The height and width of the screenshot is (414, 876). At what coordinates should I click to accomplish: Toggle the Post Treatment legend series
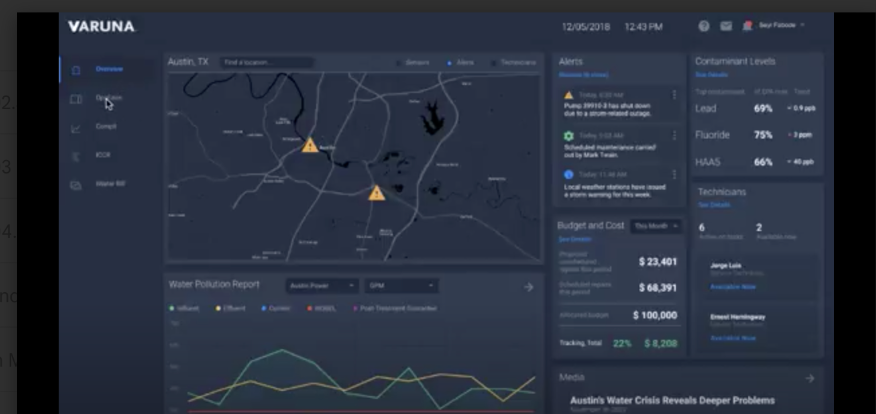tap(394, 308)
